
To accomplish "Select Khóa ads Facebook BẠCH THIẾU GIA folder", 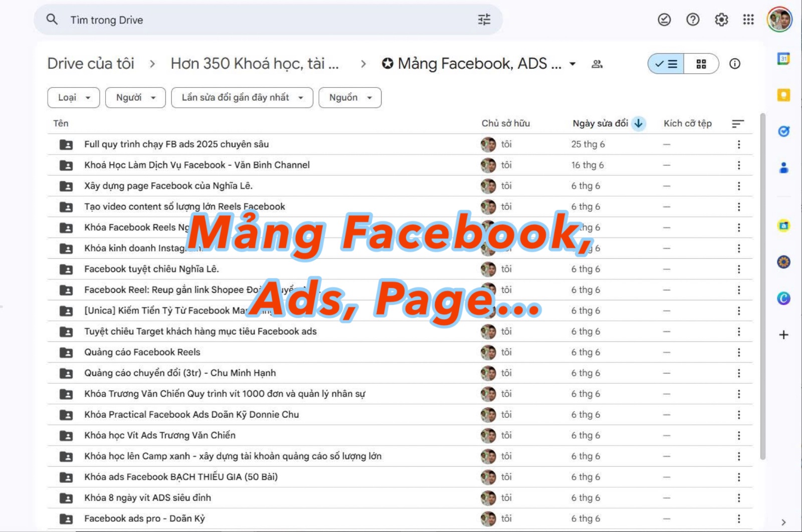I will coord(399,477).
